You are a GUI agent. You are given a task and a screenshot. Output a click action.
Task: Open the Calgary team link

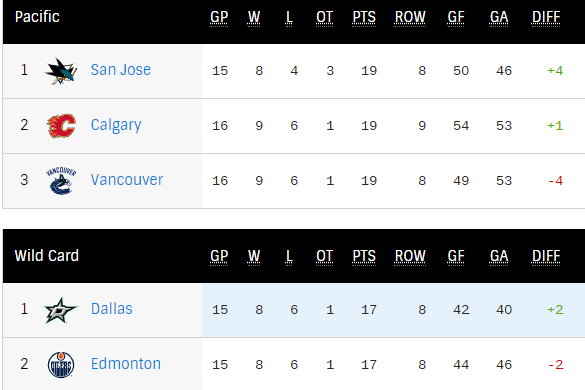(x=116, y=125)
